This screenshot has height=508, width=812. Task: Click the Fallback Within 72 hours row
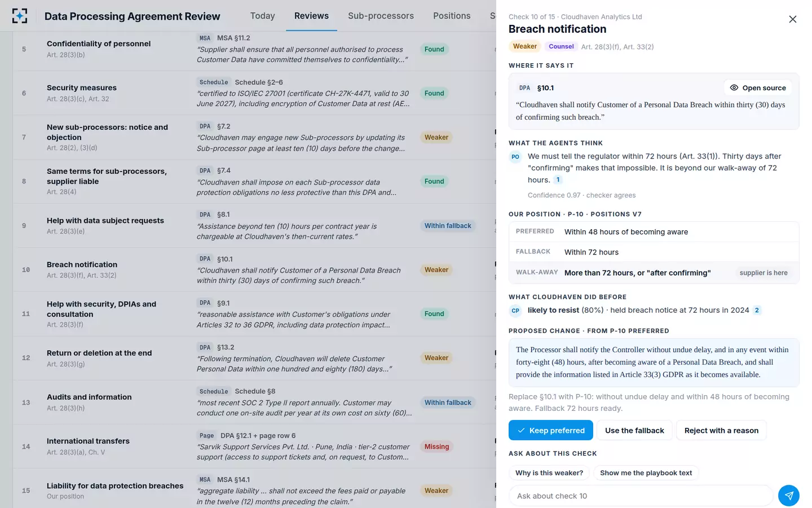point(654,252)
